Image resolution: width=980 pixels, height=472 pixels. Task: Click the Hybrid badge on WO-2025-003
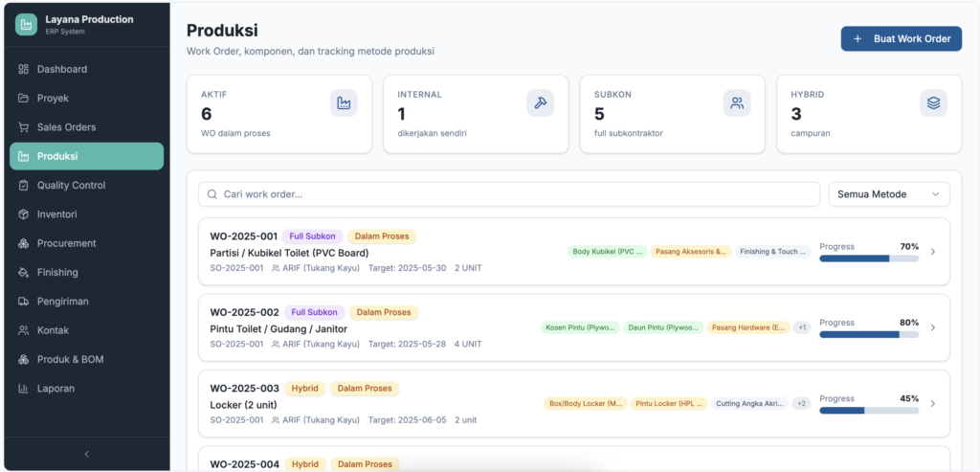tap(305, 389)
